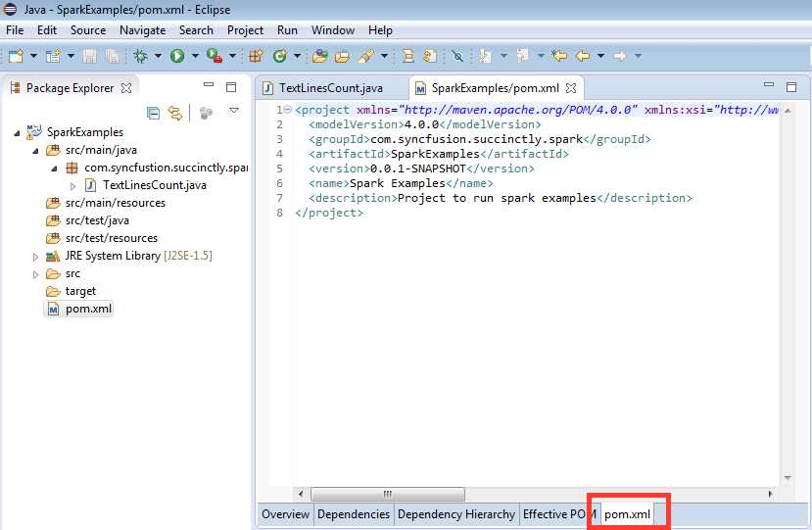Switch to the Overview tab
The image size is (812, 530).
pos(285,514)
